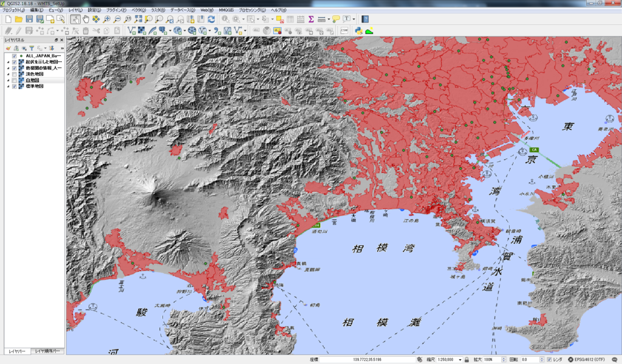Image resolution: width=622 pixels, height=364 pixels.
Task: Open the text annotation dropdown arrow
Action: pos(354,19)
